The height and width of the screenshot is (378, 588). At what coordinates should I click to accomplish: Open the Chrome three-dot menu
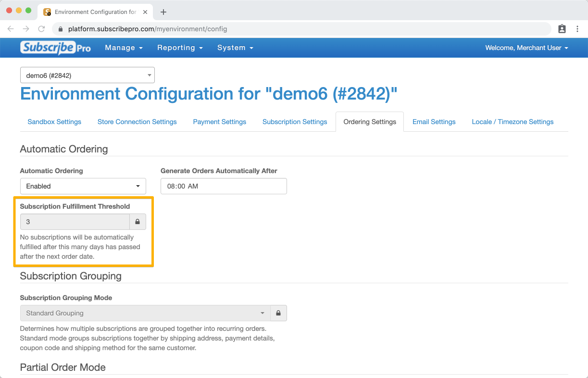pyautogui.click(x=577, y=29)
